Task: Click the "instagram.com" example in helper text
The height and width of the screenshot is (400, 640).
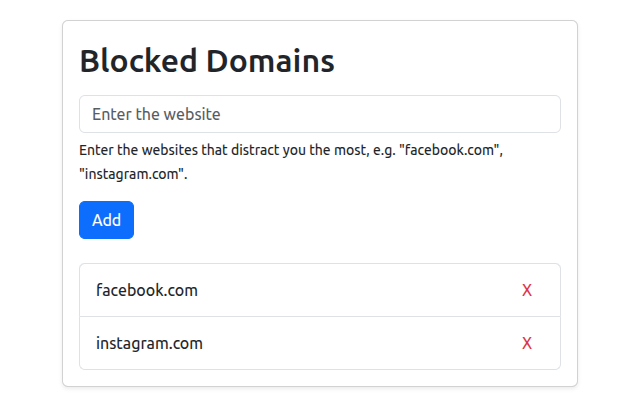Action: tap(133, 173)
